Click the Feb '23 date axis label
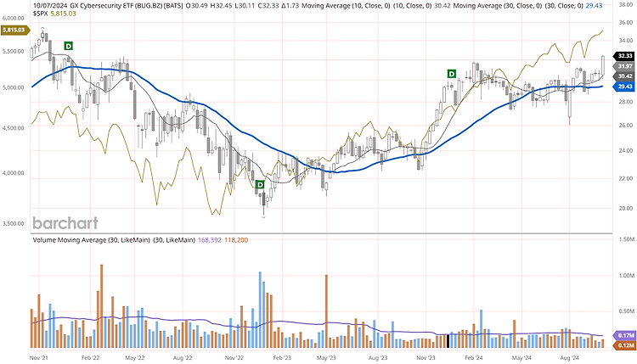The height and width of the screenshot is (364, 637). [282, 358]
